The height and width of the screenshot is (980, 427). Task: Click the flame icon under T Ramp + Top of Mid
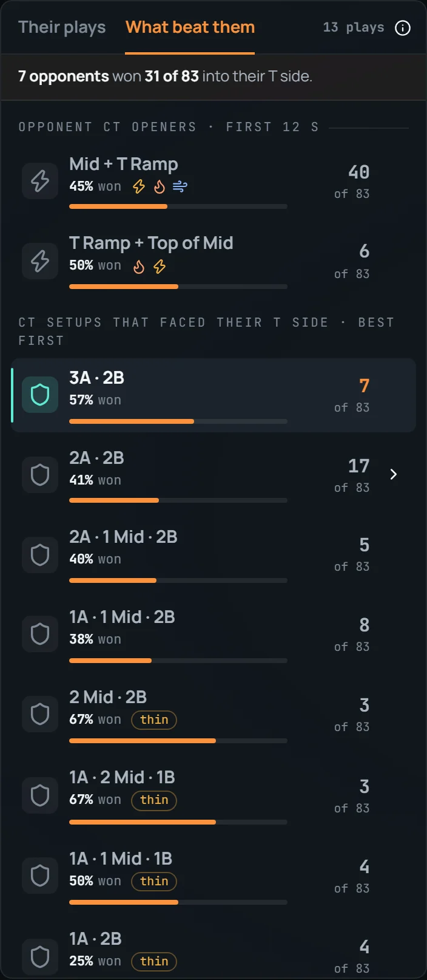pos(139,267)
